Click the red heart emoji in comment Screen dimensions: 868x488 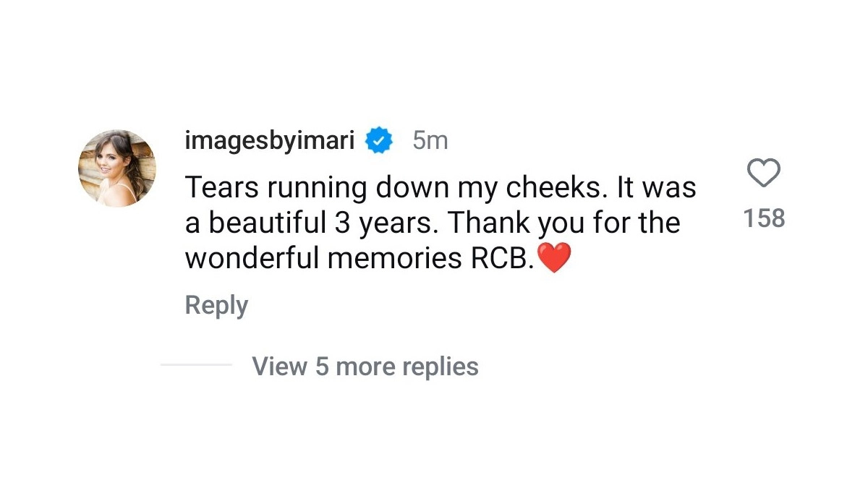click(x=555, y=258)
